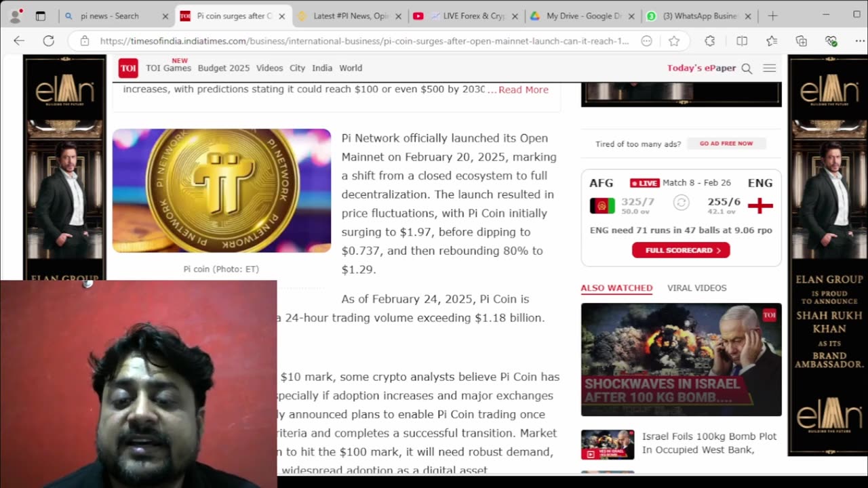Screen dimensions: 868x488
Task: Open India section in TOI nav
Action: [322, 68]
